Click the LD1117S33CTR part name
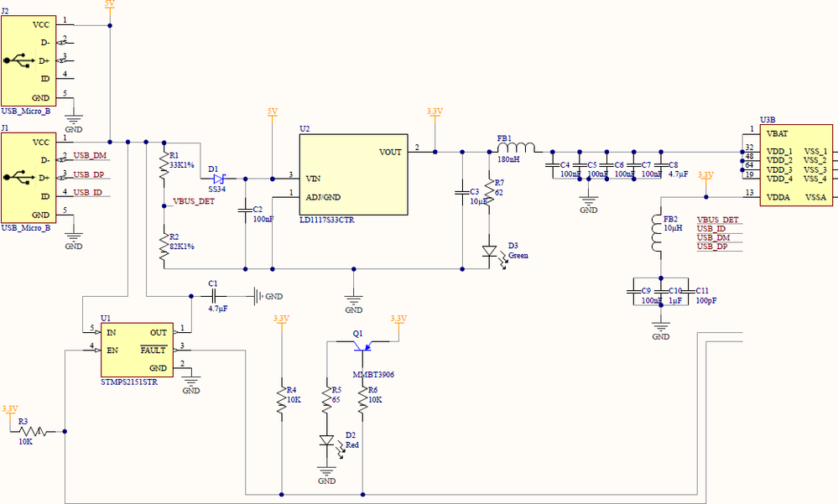 click(x=326, y=221)
